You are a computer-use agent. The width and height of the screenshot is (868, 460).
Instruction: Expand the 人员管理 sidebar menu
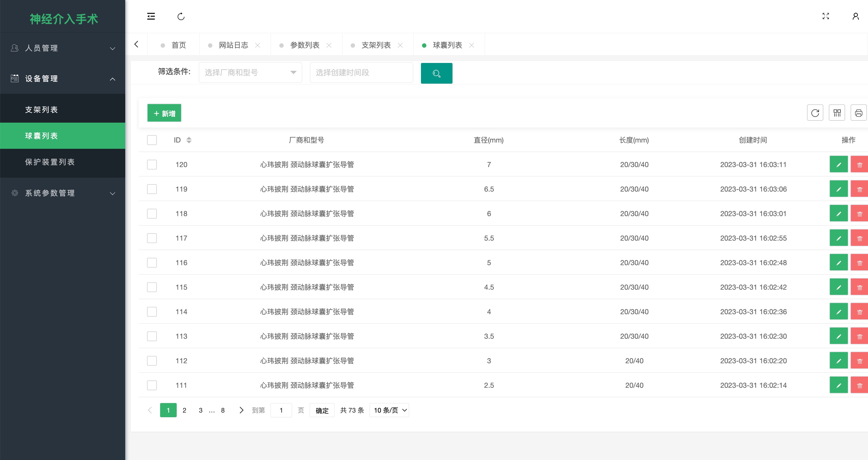click(x=63, y=48)
